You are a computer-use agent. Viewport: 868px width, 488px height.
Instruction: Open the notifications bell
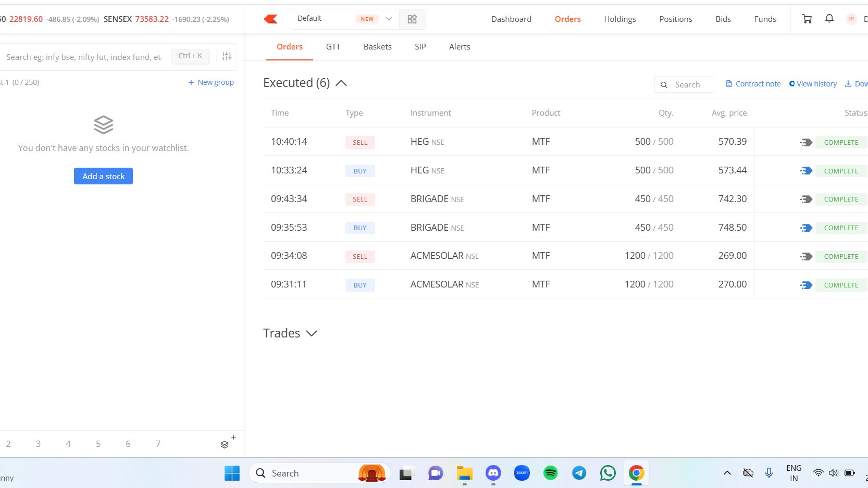[829, 19]
